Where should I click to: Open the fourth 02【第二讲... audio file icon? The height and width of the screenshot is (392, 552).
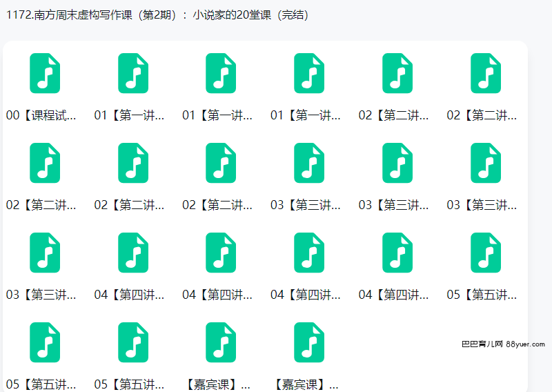(133, 163)
